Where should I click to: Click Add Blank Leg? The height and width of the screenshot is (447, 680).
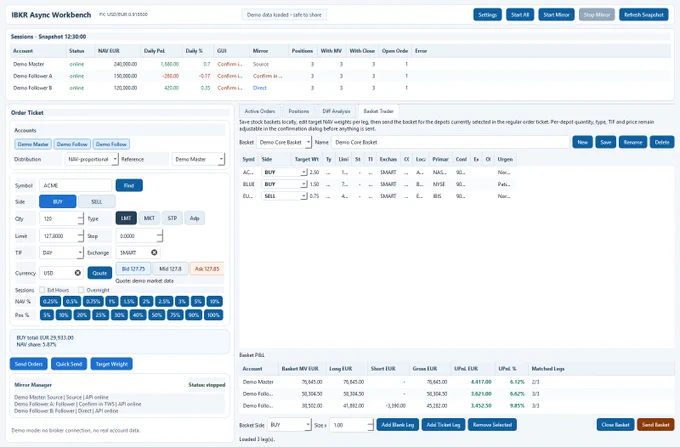[x=398, y=425]
